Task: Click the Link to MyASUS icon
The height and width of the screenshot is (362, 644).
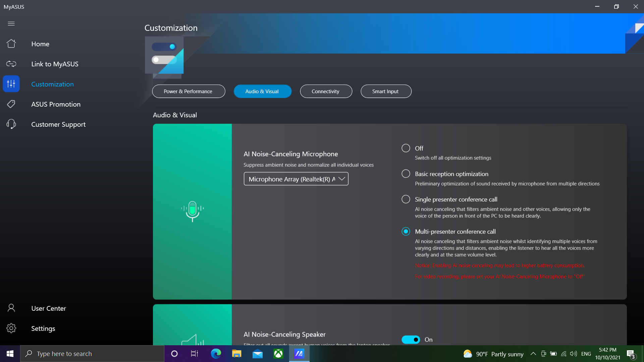Action: [x=11, y=64]
